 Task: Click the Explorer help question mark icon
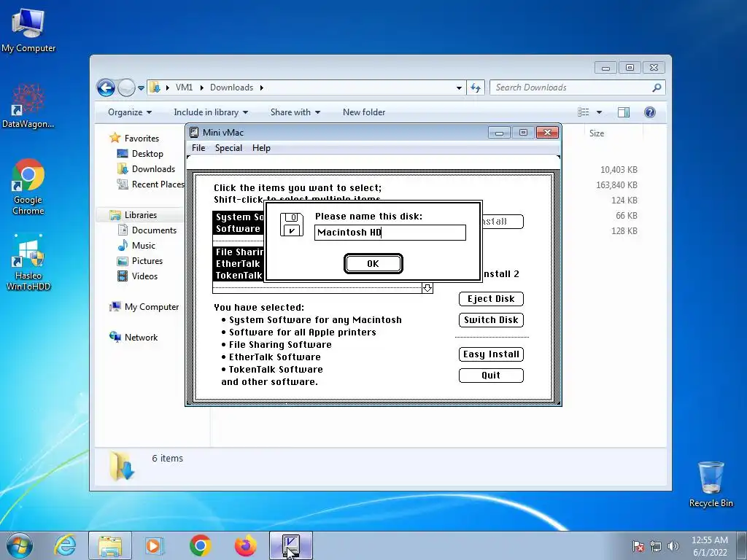(649, 112)
